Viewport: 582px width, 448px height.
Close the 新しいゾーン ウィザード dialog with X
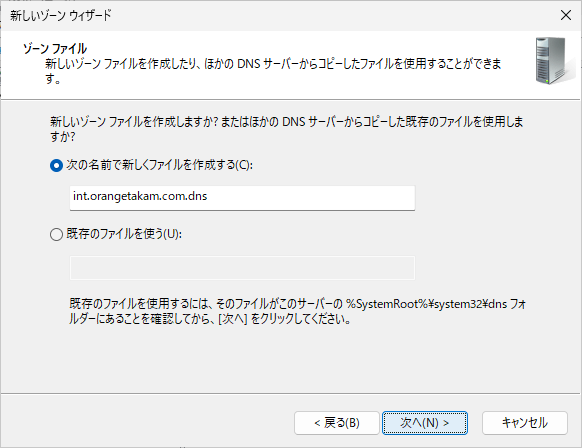click(x=566, y=15)
